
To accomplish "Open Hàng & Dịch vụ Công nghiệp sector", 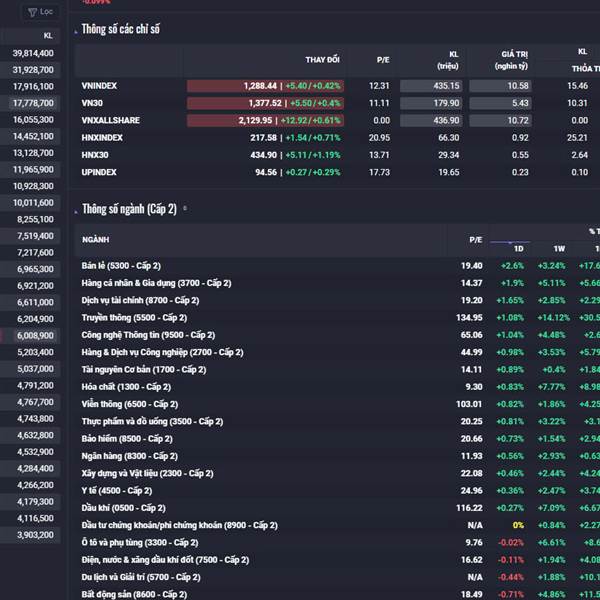I will [162, 352].
